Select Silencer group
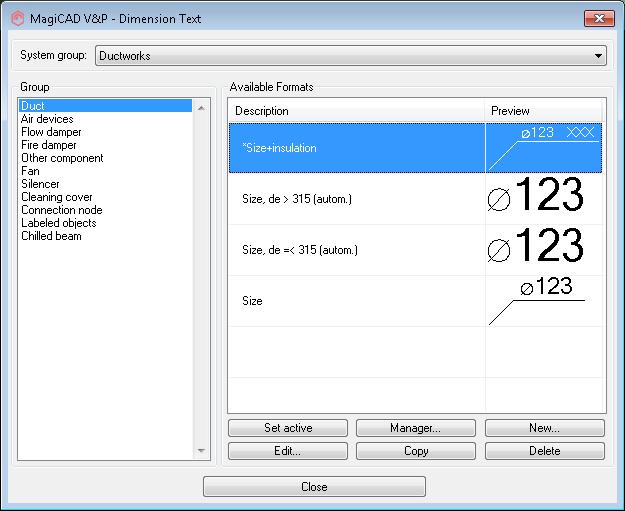625x511 pixels. 40,184
